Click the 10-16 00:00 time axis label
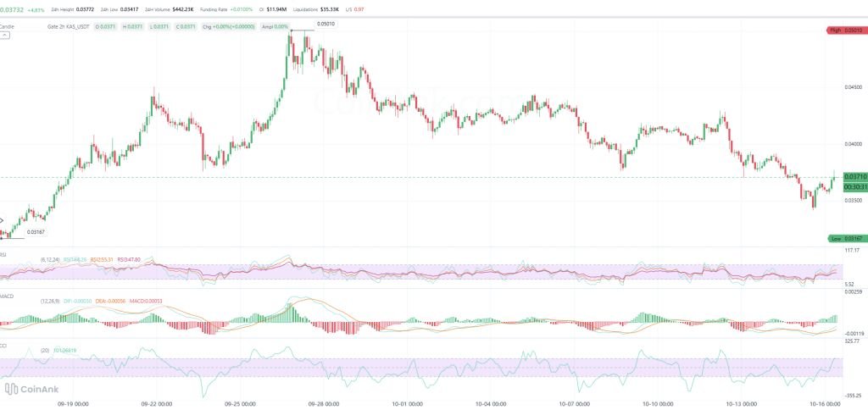 click(x=826, y=404)
